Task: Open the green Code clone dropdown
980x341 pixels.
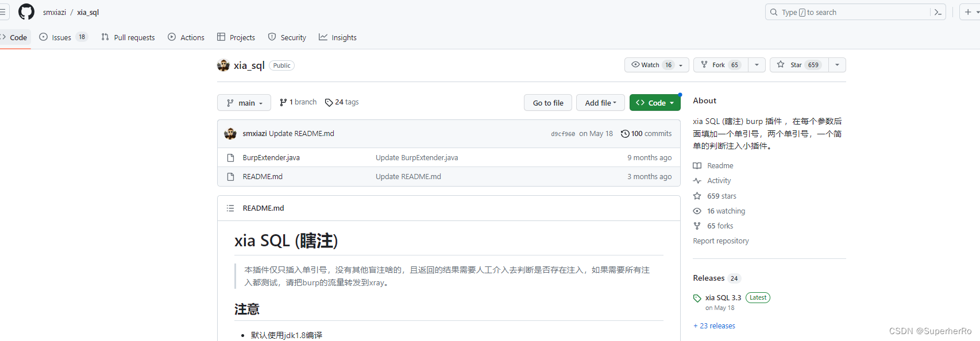Action: coord(655,103)
